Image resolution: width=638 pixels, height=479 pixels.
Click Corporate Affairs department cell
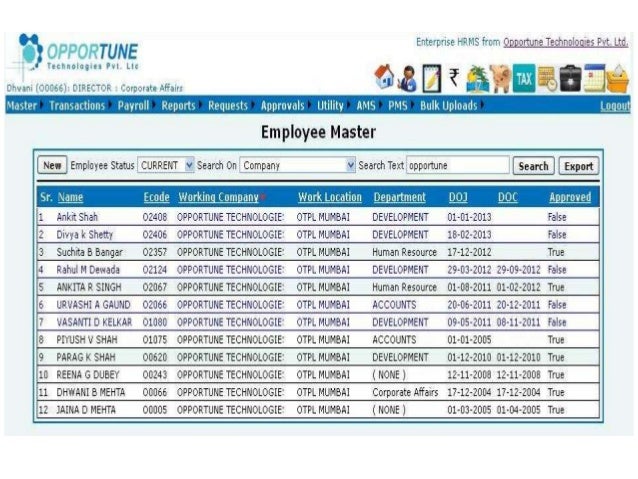tap(405, 392)
